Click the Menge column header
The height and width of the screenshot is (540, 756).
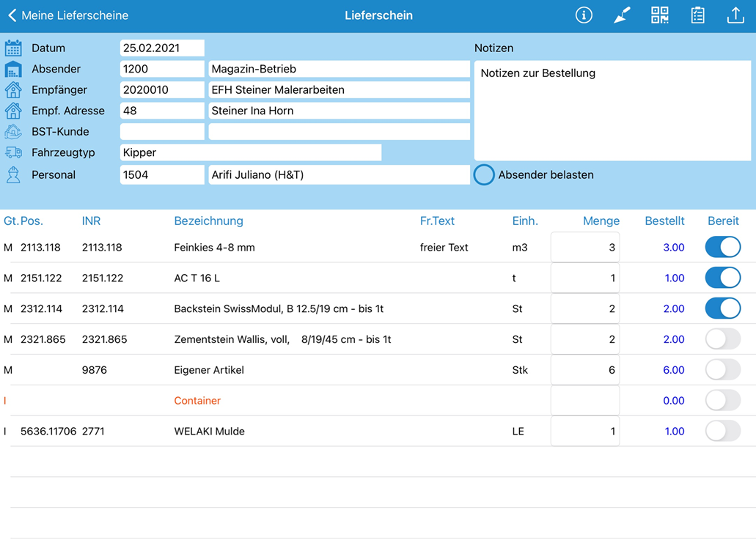601,221
